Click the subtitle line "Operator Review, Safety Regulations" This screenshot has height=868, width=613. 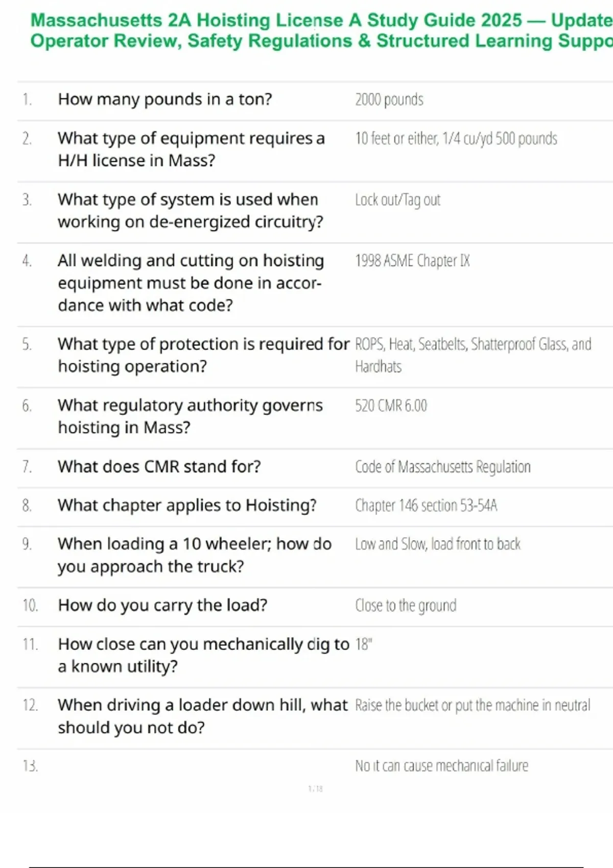tap(191, 41)
